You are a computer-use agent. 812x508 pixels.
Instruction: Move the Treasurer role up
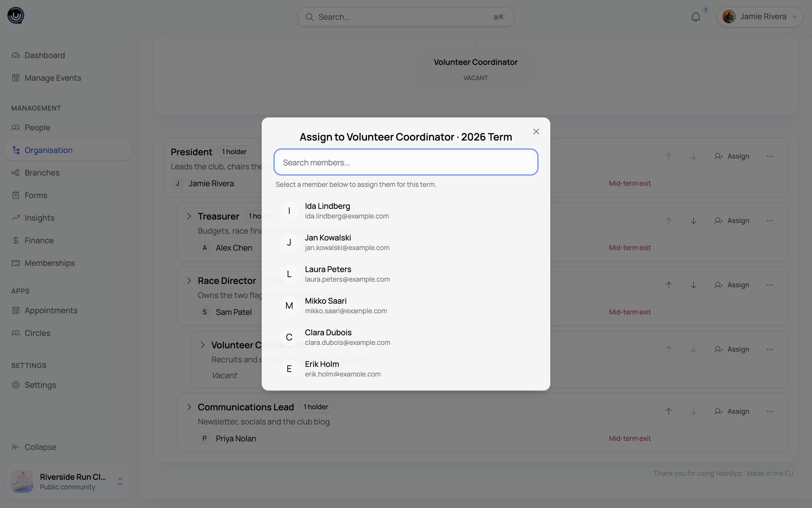coord(669,221)
